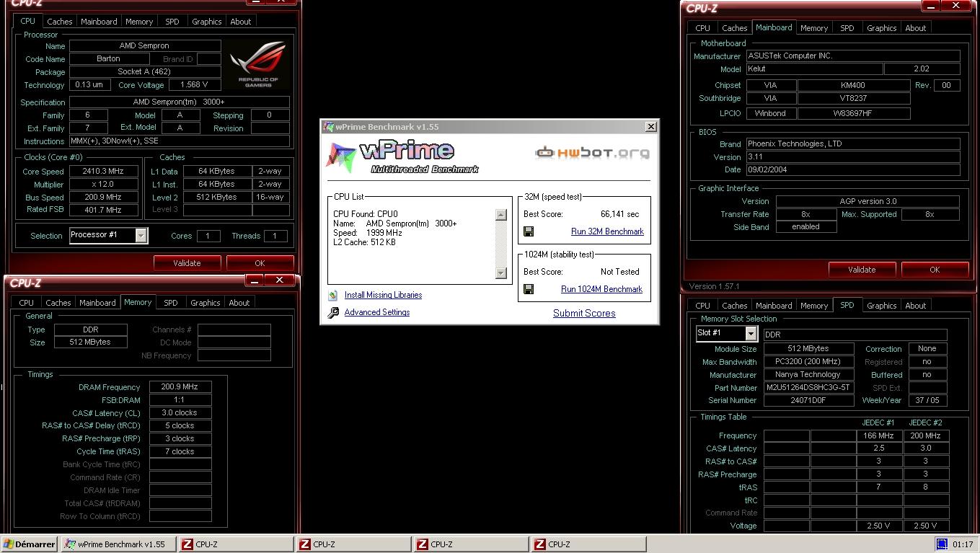Open Memory tab in the Mainboard CPU-Z window
980x553 pixels.
tap(813, 28)
